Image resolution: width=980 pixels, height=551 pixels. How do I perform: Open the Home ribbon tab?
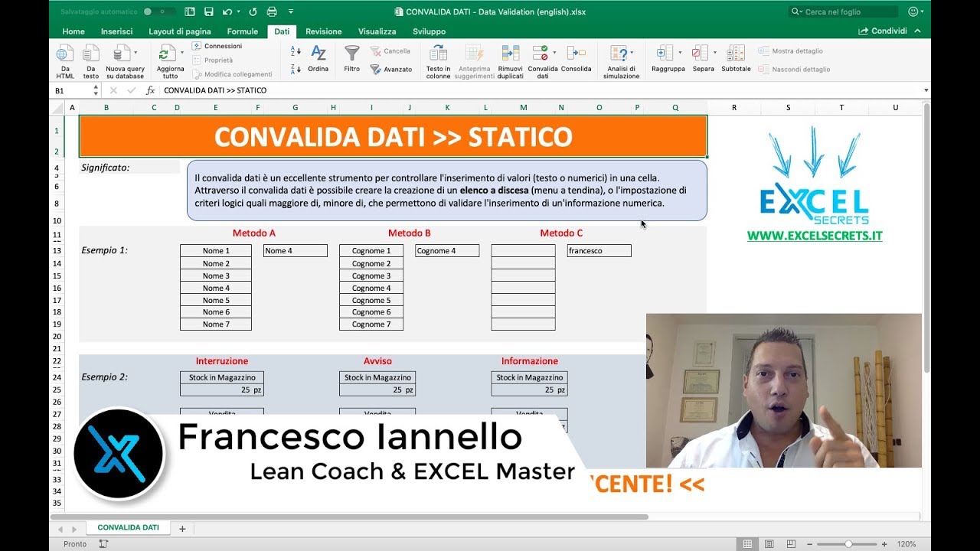coord(73,31)
